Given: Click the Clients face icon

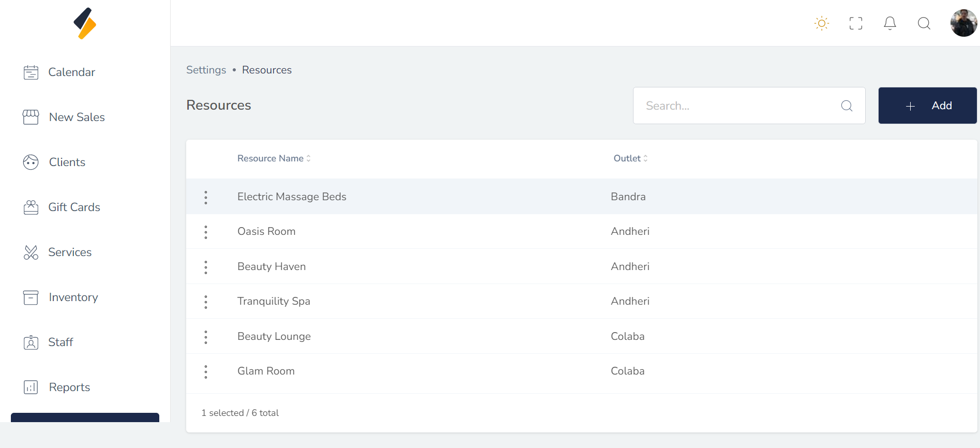Looking at the screenshot, I should pos(31,162).
